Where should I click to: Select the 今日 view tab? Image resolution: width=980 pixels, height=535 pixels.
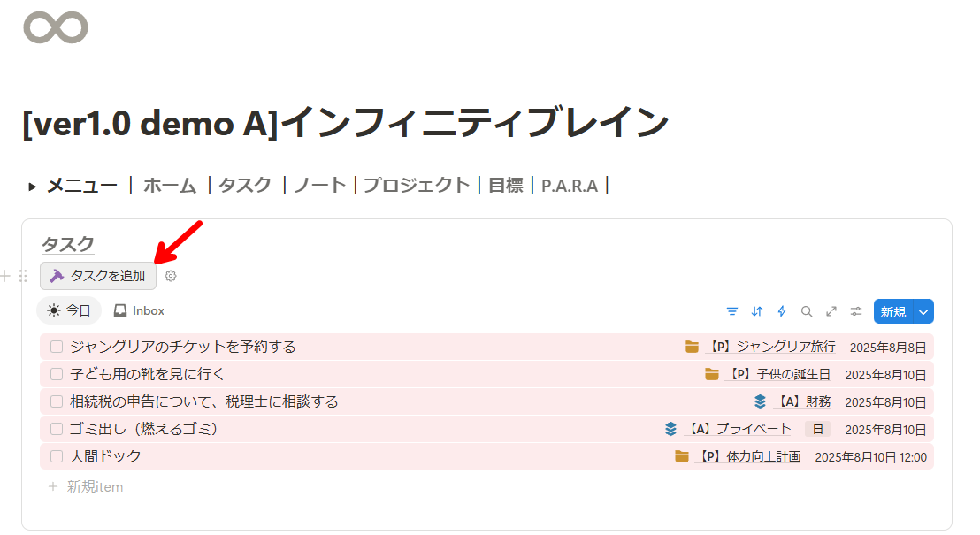pyautogui.click(x=69, y=310)
